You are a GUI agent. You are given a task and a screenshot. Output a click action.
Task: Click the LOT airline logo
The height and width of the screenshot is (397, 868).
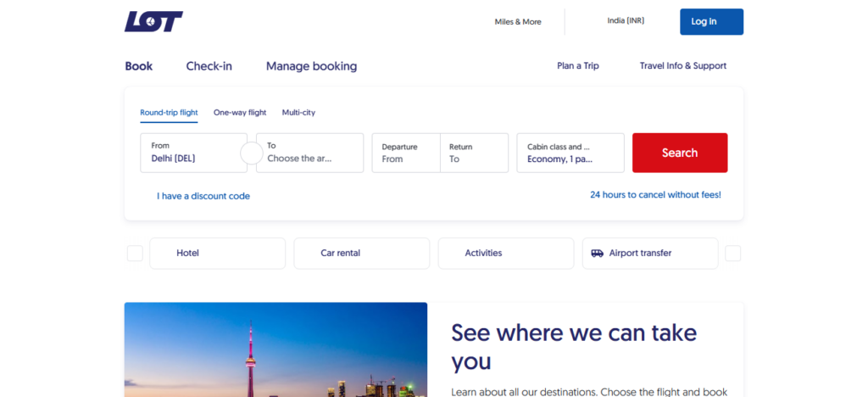(153, 21)
